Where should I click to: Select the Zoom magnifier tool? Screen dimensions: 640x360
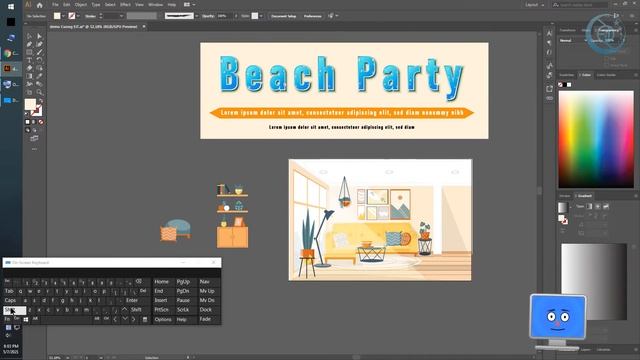tap(39, 92)
